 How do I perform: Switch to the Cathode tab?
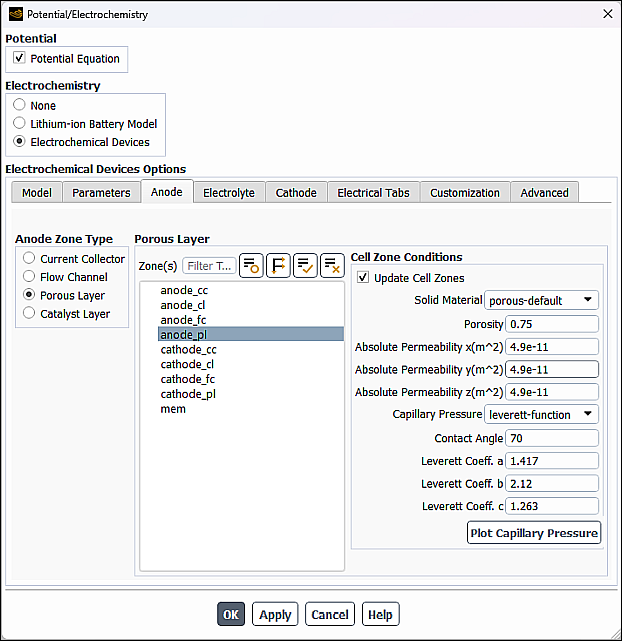296,193
